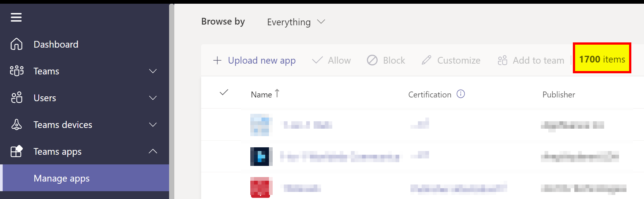Open the hamburger navigation menu

click(x=16, y=17)
